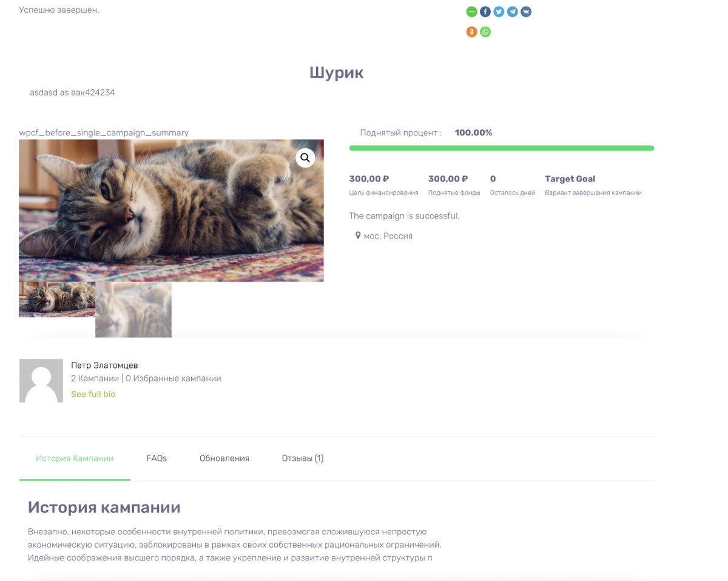Click the text 'asdasd as вак424234'
This screenshot has height=581, width=728.
[72, 93]
